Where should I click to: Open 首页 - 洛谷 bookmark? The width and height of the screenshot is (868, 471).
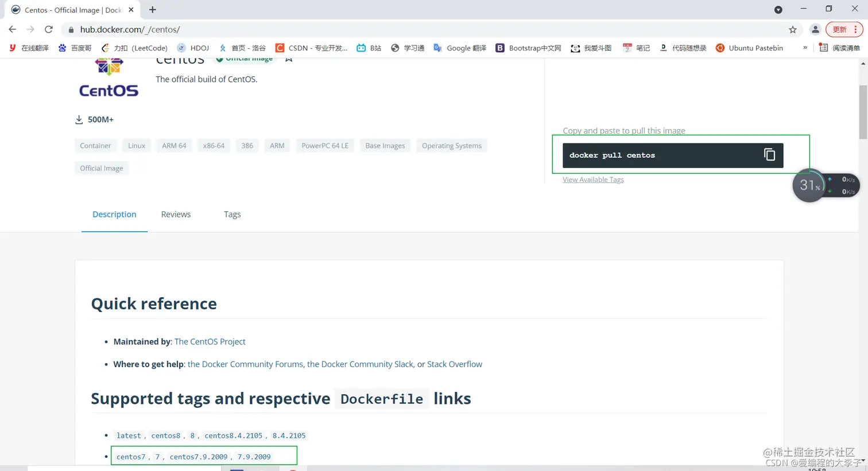coord(242,48)
